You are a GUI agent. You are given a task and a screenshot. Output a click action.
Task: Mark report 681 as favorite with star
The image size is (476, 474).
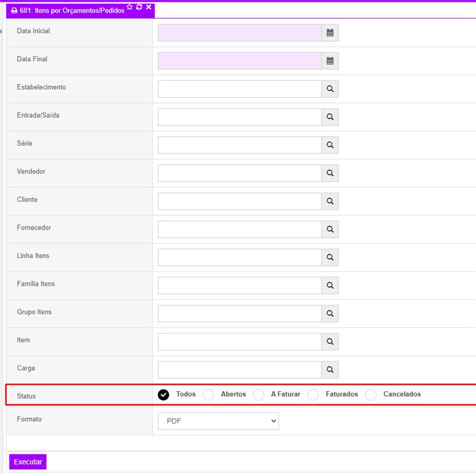[x=130, y=7]
